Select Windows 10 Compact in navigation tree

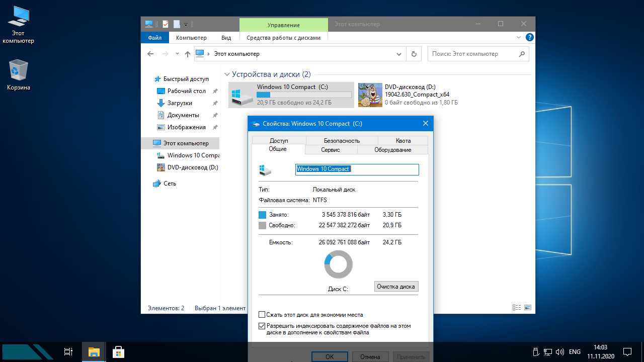(x=188, y=155)
